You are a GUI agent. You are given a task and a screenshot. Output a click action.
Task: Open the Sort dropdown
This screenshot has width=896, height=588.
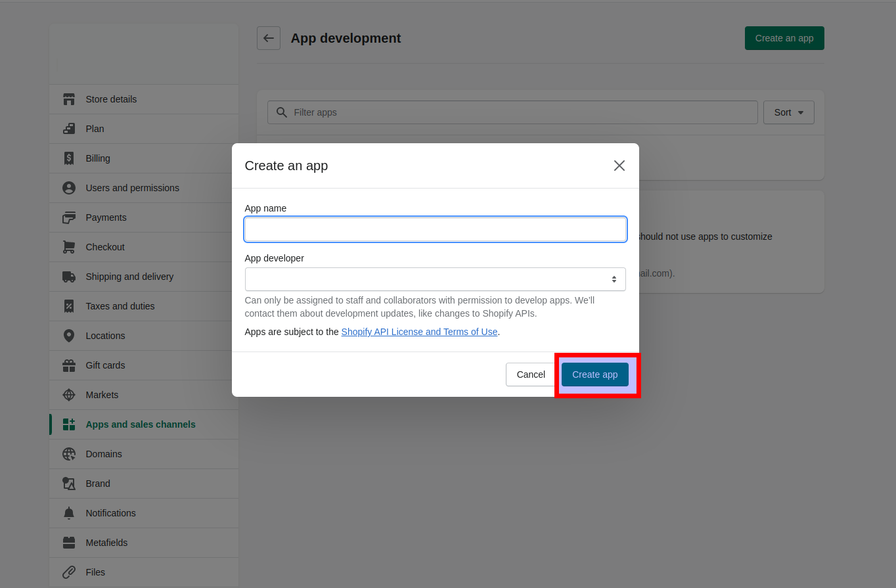coord(789,112)
